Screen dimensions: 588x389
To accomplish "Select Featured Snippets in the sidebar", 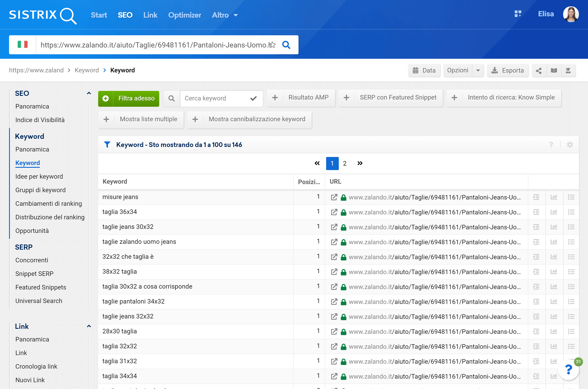I will [41, 287].
